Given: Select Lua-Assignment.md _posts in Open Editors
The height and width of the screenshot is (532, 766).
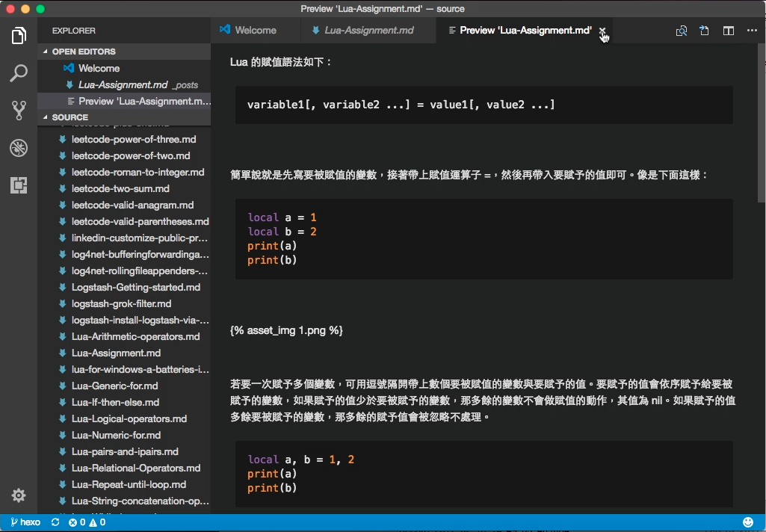Looking at the screenshot, I should point(124,84).
